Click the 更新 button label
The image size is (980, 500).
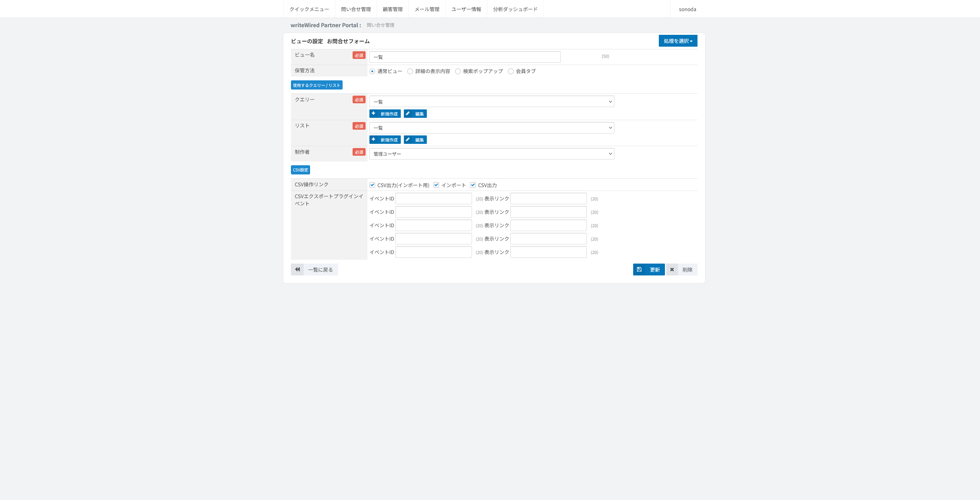click(655, 270)
